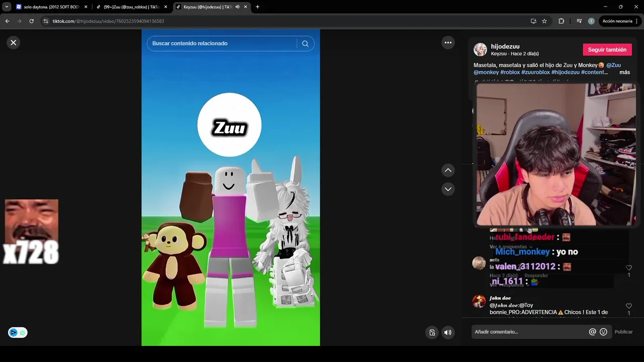Click the picture-in-picture style icon beside volume
The width and height of the screenshot is (644, 362).
(432, 332)
